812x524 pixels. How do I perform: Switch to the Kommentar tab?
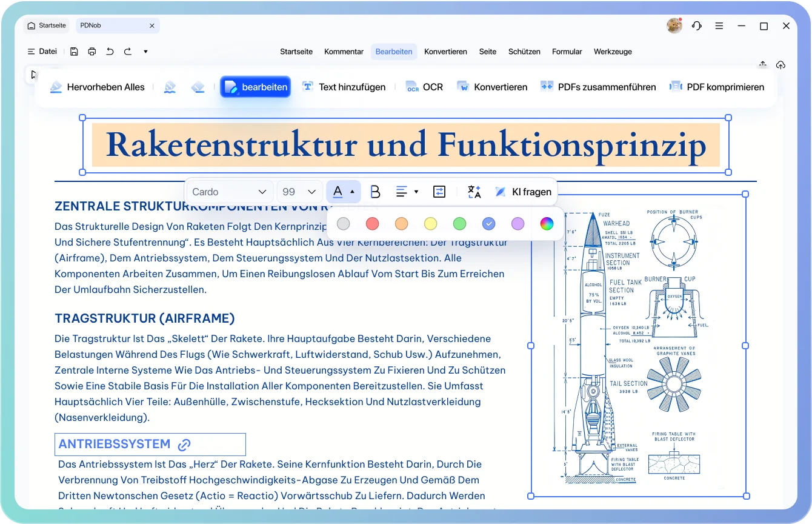tap(344, 52)
